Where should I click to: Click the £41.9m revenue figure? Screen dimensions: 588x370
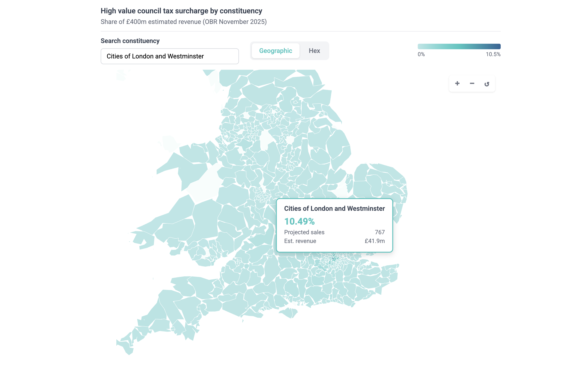[374, 241]
